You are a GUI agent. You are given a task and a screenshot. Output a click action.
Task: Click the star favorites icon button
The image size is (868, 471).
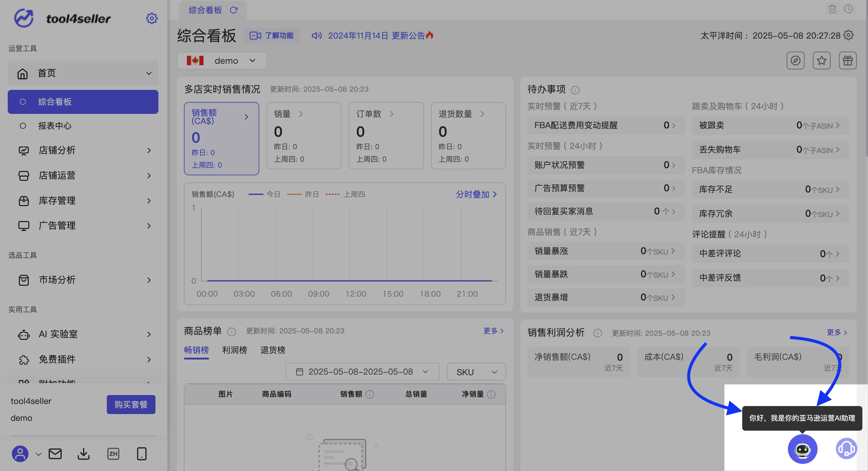(x=821, y=61)
